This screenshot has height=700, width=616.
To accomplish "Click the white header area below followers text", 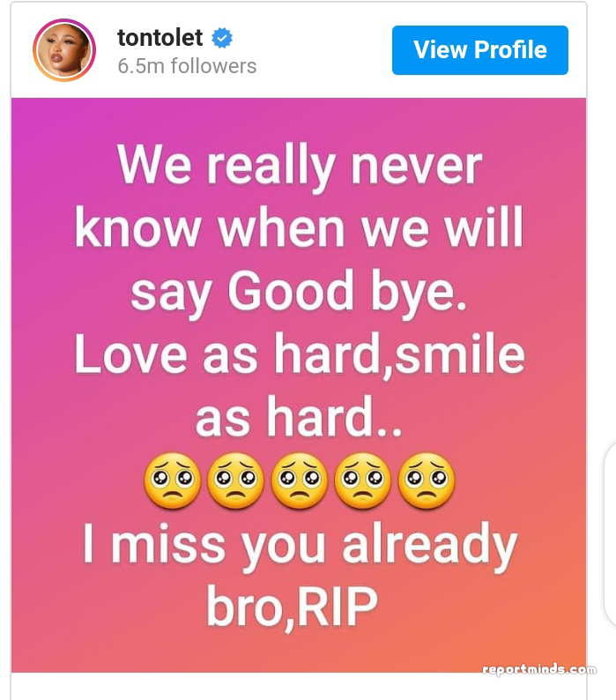I will pos(299,88).
